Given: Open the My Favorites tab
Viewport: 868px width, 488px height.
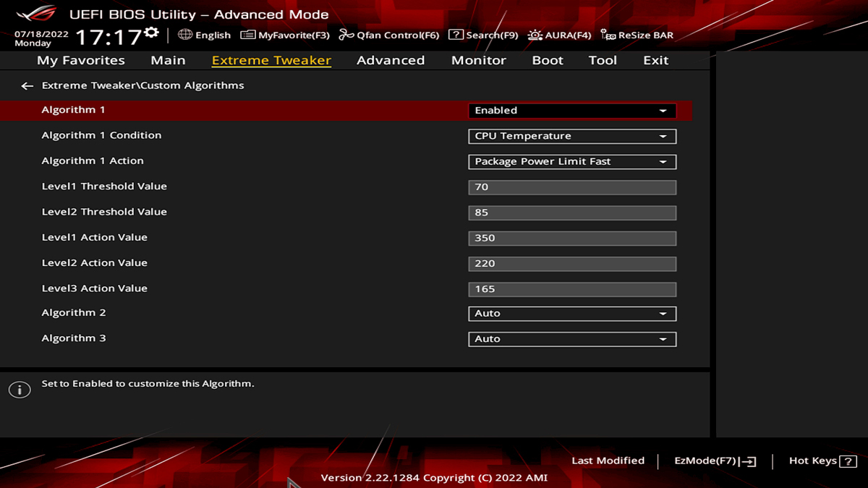Looking at the screenshot, I should [81, 60].
